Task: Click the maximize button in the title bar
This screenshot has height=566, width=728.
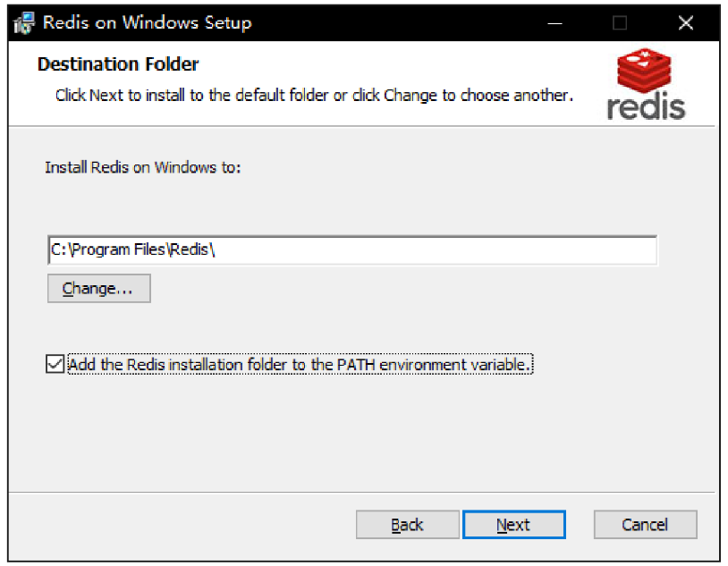Action: [x=620, y=23]
